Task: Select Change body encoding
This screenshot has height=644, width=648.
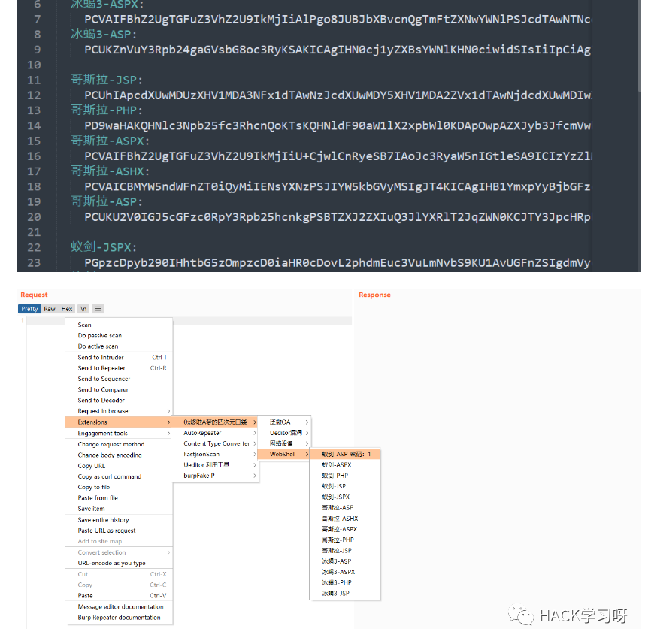Action: (119, 455)
